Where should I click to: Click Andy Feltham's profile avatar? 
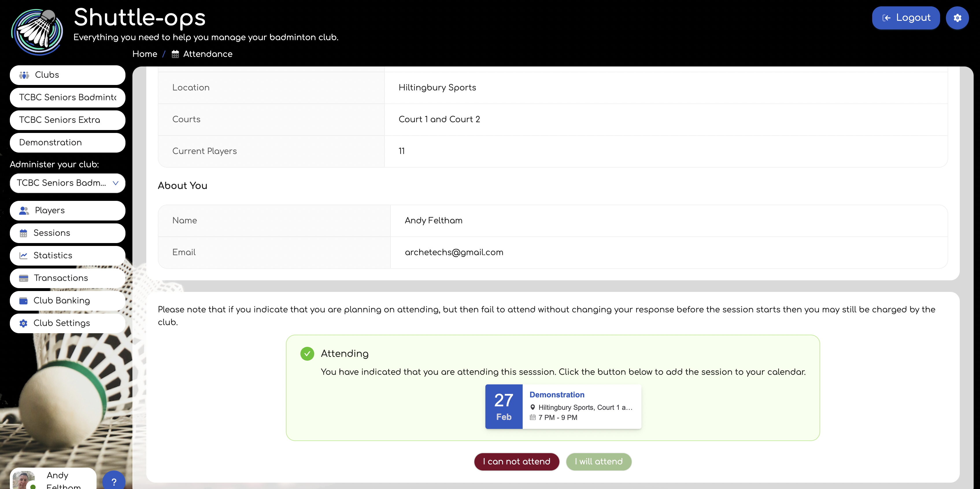tap(24, 481)
